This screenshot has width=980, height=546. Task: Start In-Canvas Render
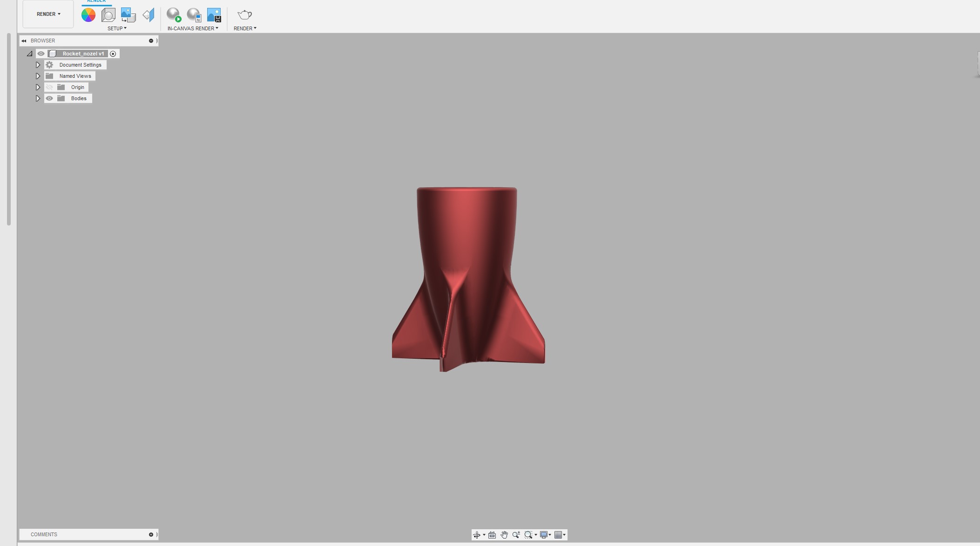[174, 15]
